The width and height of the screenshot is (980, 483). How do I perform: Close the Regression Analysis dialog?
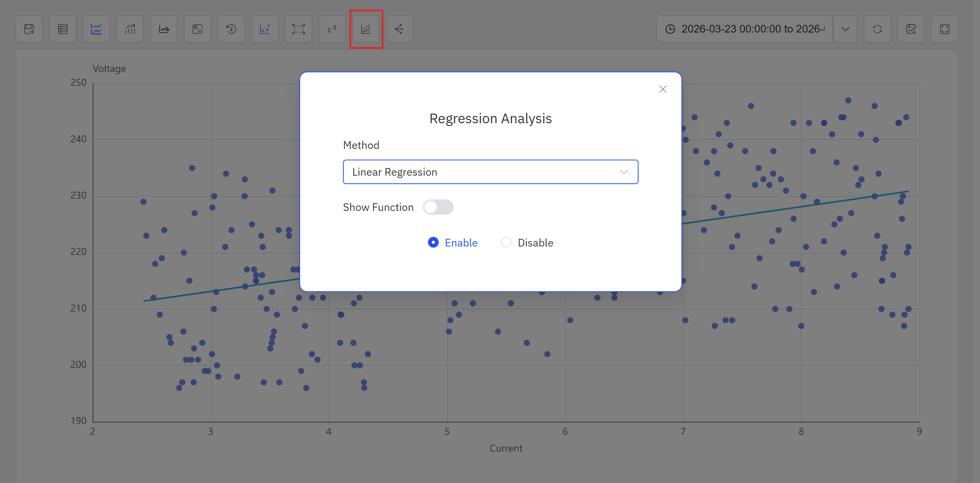(x=663, y=89)
